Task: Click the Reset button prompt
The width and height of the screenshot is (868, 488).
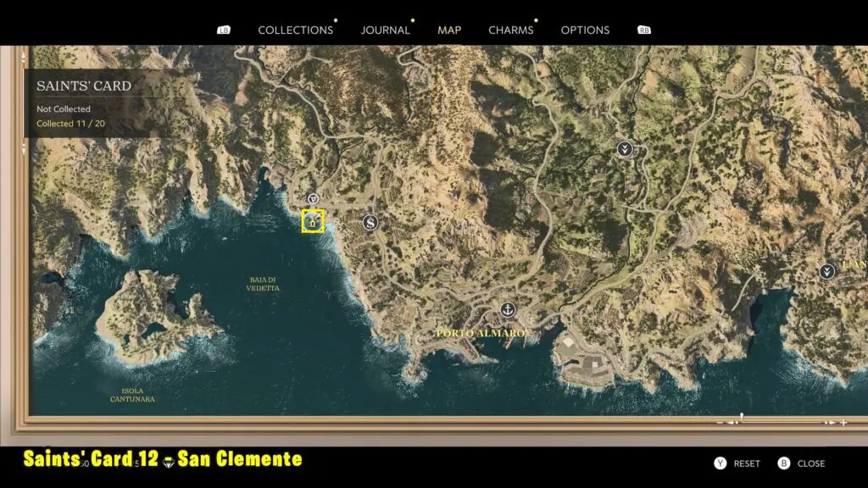Action: pyautogui.click(x=737, y=463)
